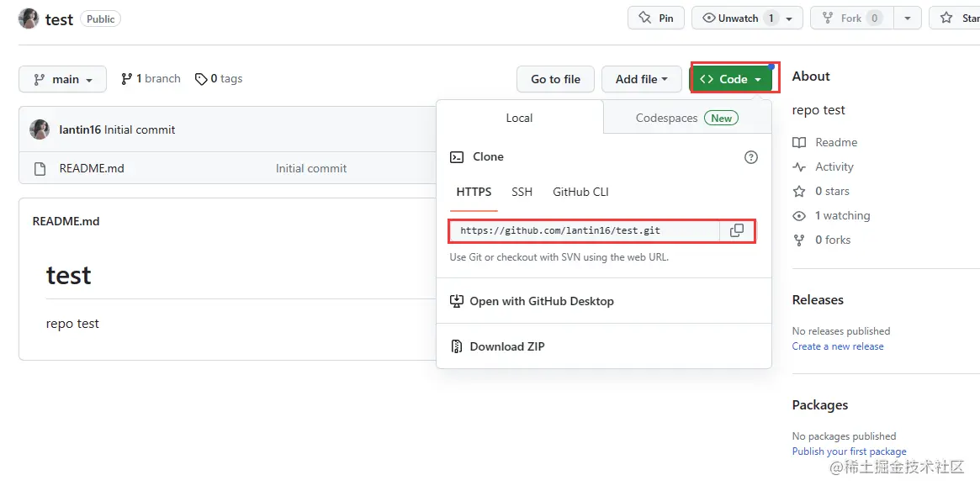Fork the repository with the Fork button
The image size is (980, 491).
pos(851,18)
